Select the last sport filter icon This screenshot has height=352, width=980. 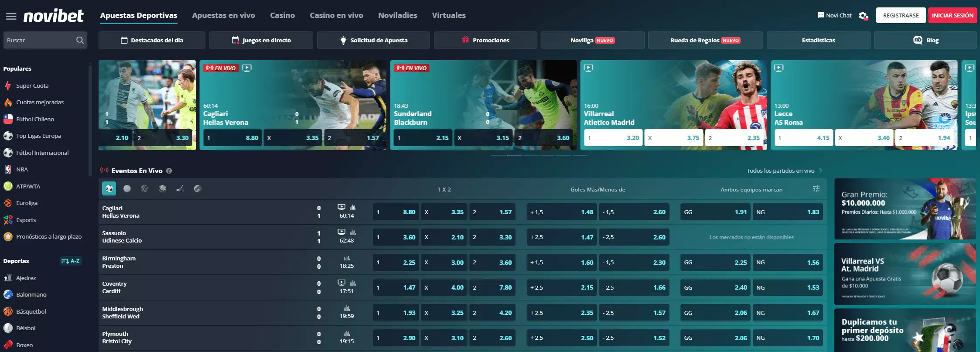coord(198,188)
